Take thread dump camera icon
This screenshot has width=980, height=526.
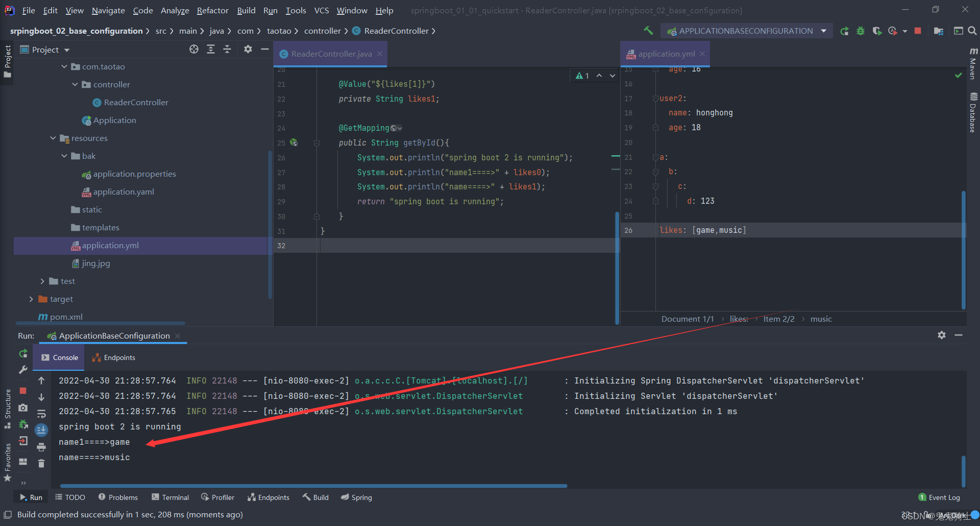tap(23, 408)
